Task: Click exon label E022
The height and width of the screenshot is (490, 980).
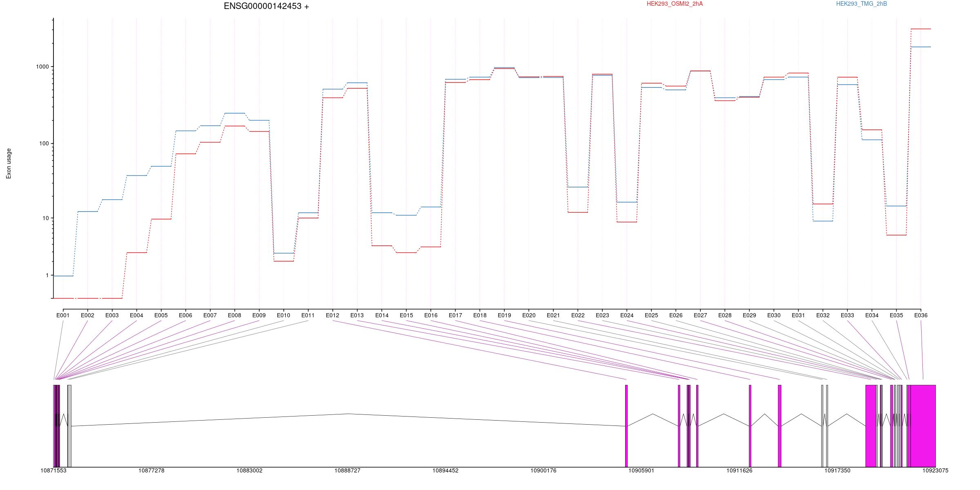Action: point(578,316)
